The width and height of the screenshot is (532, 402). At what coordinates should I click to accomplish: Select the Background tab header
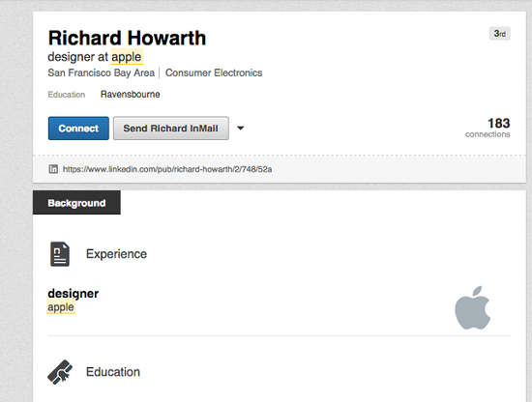click(76, 203)
